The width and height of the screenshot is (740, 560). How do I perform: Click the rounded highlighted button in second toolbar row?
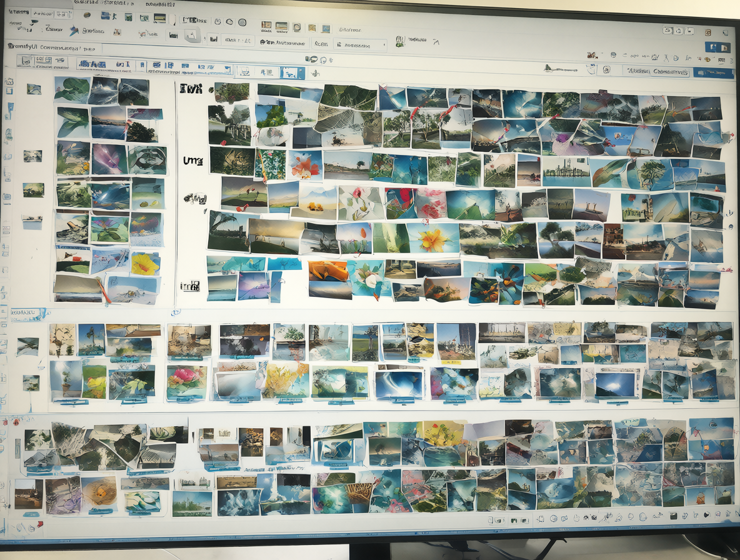pos(192,35)
